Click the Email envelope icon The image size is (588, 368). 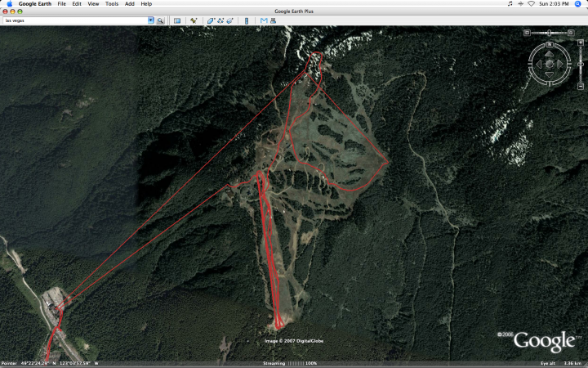pos(264,20)
